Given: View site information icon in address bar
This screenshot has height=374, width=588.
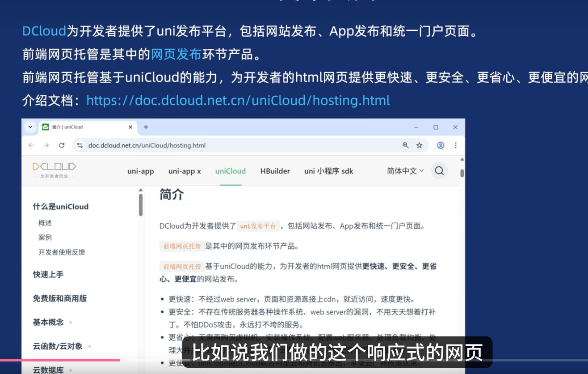Looking at the screenshot, I should pyautogui.click(x=80, y=145).
